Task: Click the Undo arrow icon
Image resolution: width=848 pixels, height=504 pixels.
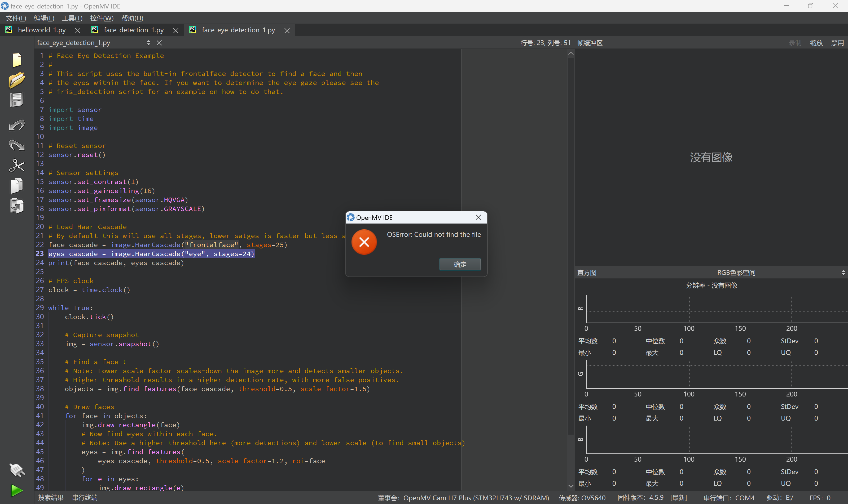Action: pyautogui.click(x=17, y=125)
